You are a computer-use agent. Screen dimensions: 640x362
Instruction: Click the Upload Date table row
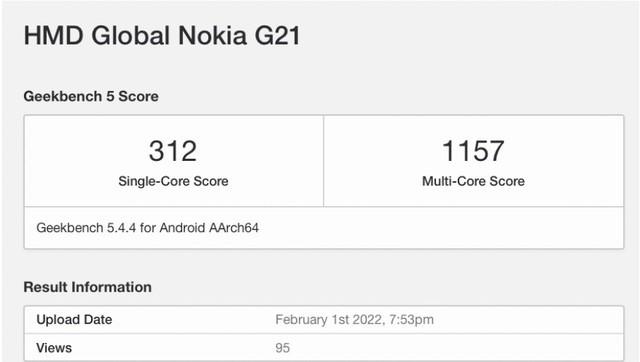[324, 320]
